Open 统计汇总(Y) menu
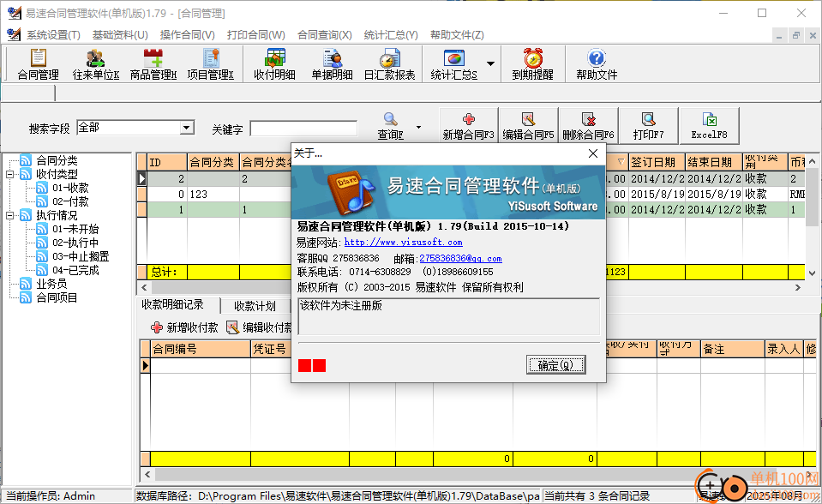 pos(391,35)
